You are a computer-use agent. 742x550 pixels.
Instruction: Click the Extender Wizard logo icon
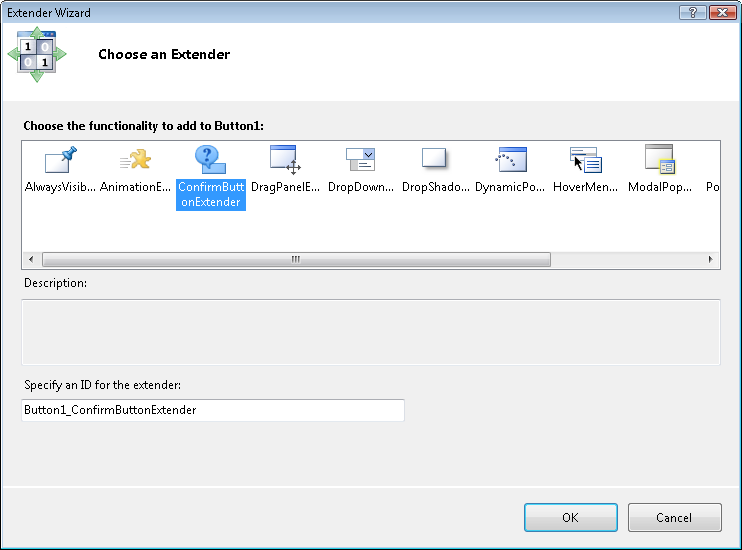coord(37,54)
